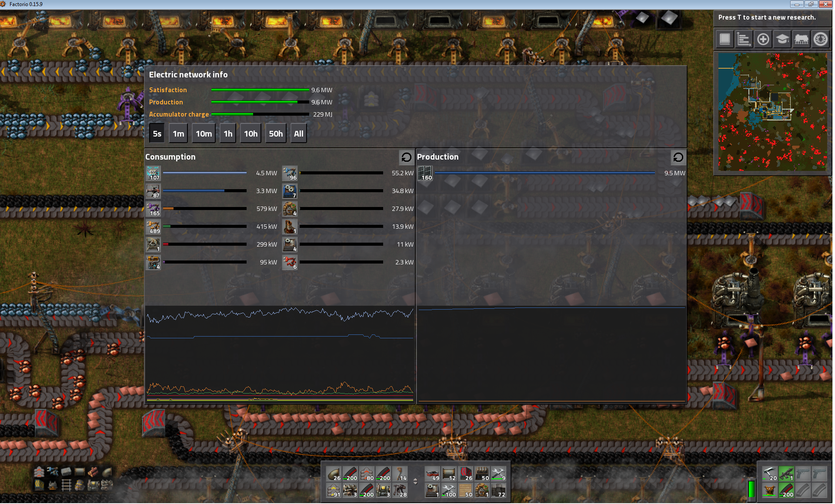Click the wood logs icon in bottom-left panel
Image resolution: width=835 pixels, height=504 pixels.
[93, 472]
